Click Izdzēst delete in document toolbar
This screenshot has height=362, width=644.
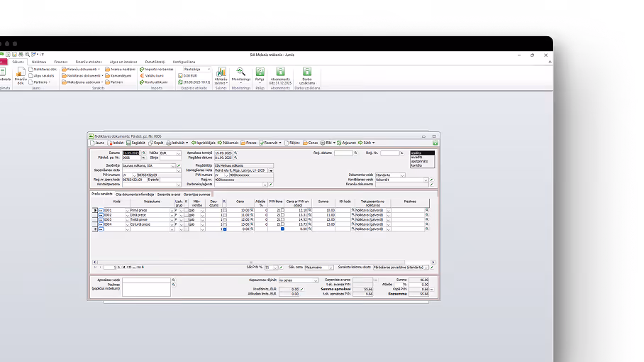coord(116,143)
